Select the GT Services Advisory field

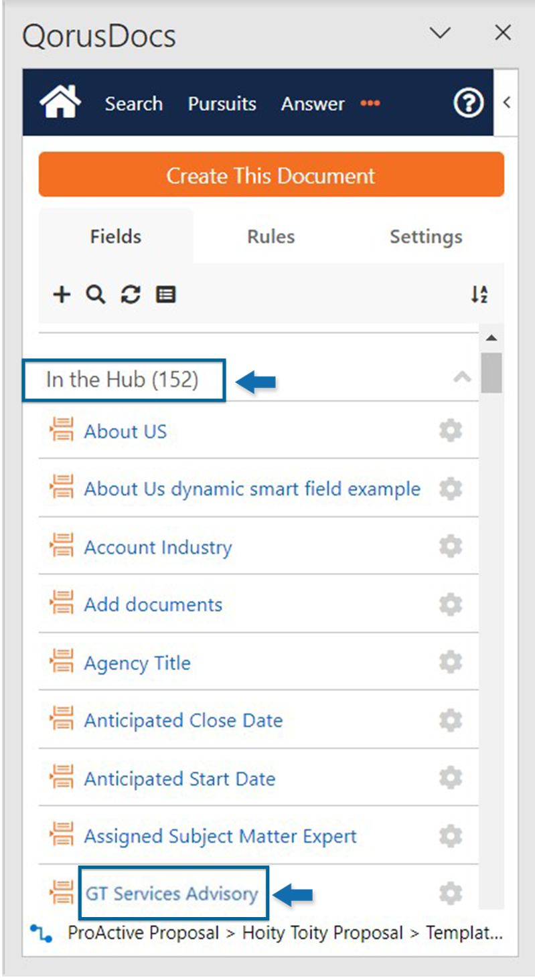172,893
